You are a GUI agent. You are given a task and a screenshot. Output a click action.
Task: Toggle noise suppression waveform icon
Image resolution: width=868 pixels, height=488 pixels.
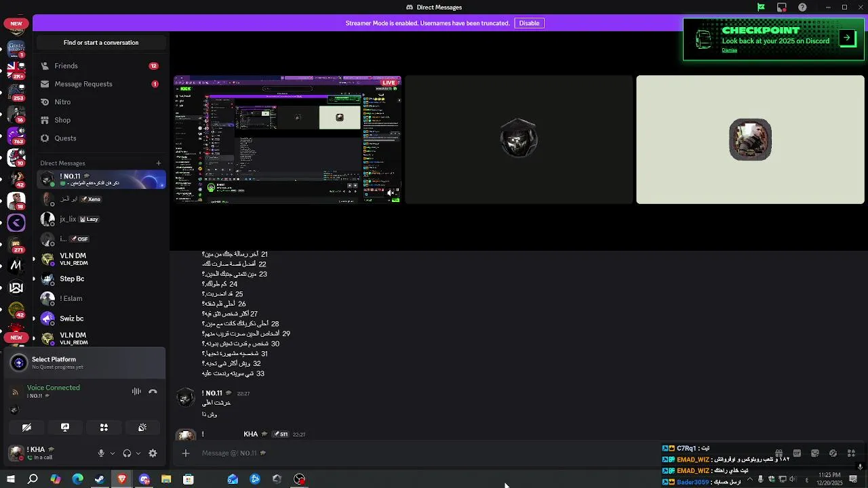[136, 391]
